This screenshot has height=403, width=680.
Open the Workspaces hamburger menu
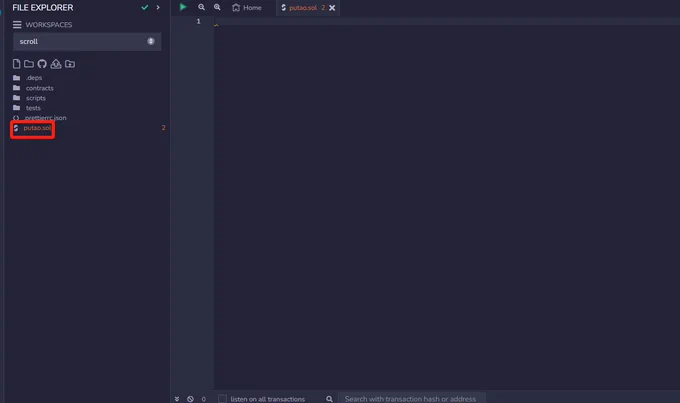tap(17, 25)
